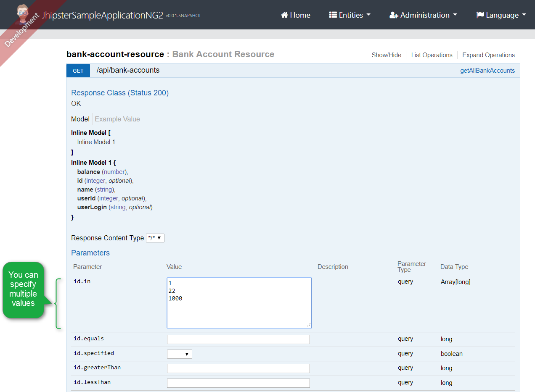Select the Model tab
535x392 pixels.
pyautogui.click(x=80, y=119)
